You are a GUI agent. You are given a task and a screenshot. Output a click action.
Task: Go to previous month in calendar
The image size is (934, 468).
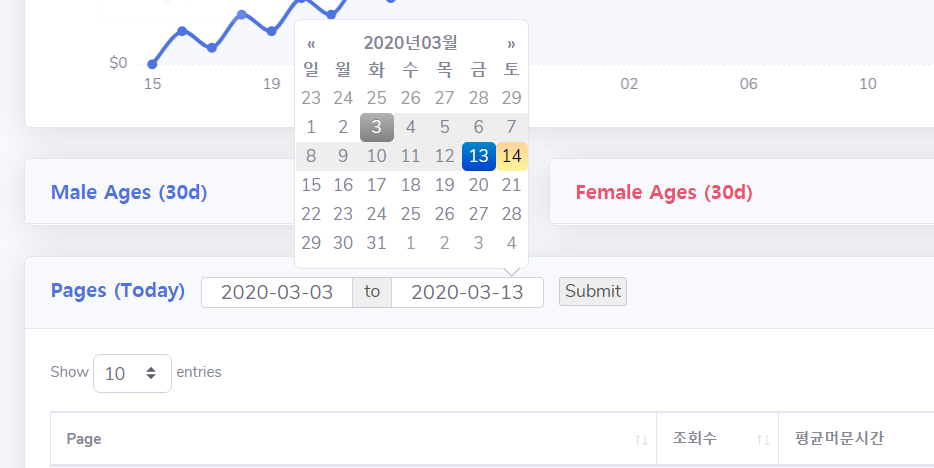[311, 43]
